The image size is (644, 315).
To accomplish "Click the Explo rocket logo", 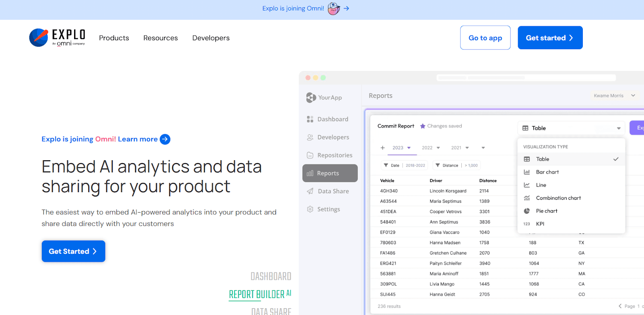I will (x=39, y=38).
